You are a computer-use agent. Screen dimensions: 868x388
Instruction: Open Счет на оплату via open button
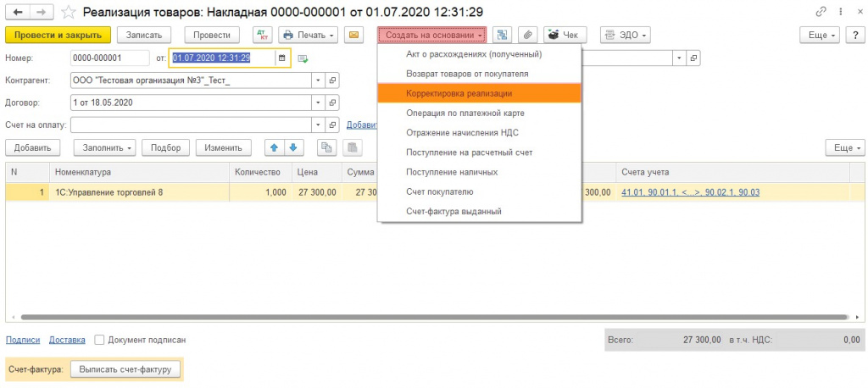tap(332, 125)
